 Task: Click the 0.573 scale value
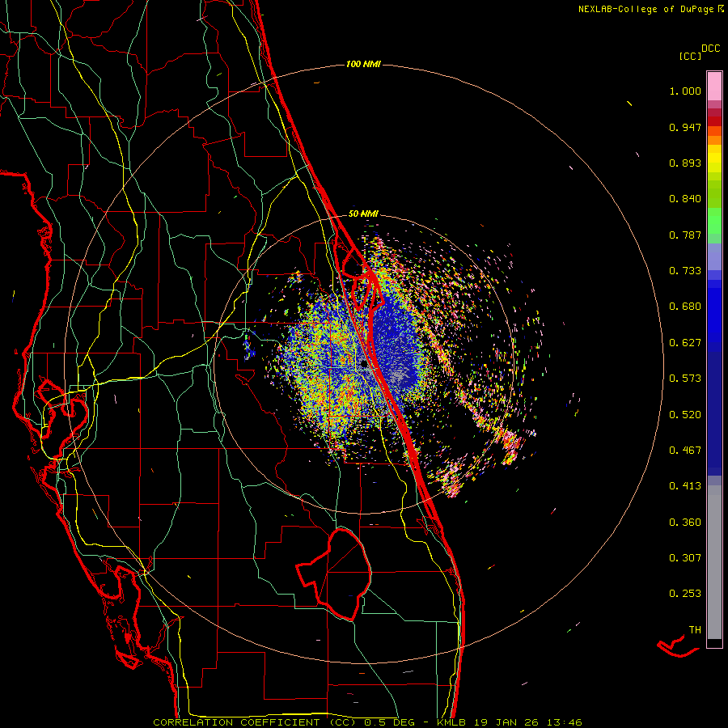click(685, 379)
